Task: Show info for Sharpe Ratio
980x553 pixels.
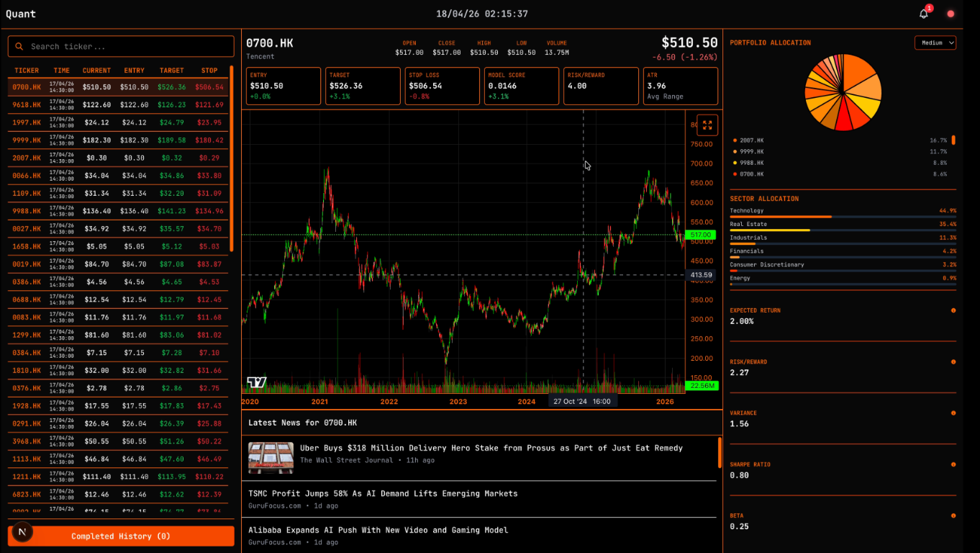Action: tap(953, 464)
